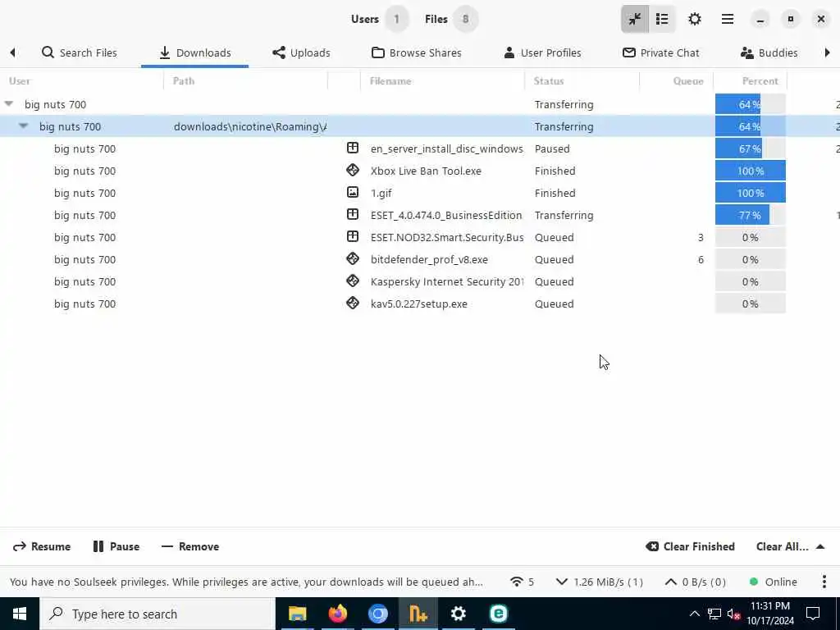The height and width of the screenshot is (630, 840).
Task: Click the connections wifi indicator showing 5
Action: (x=522, y=582)
